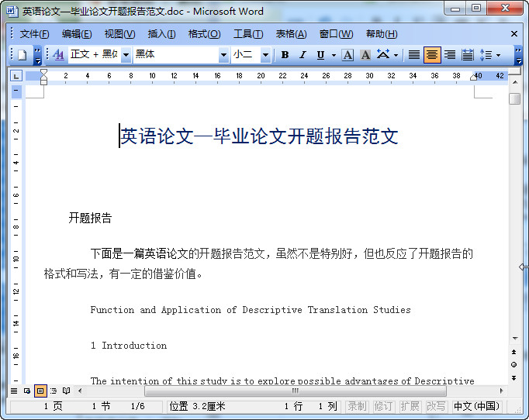The height and width of the screenshot is (420, 529).
Task: Switch to Web Layout view icon
Action: coord(27,391)
